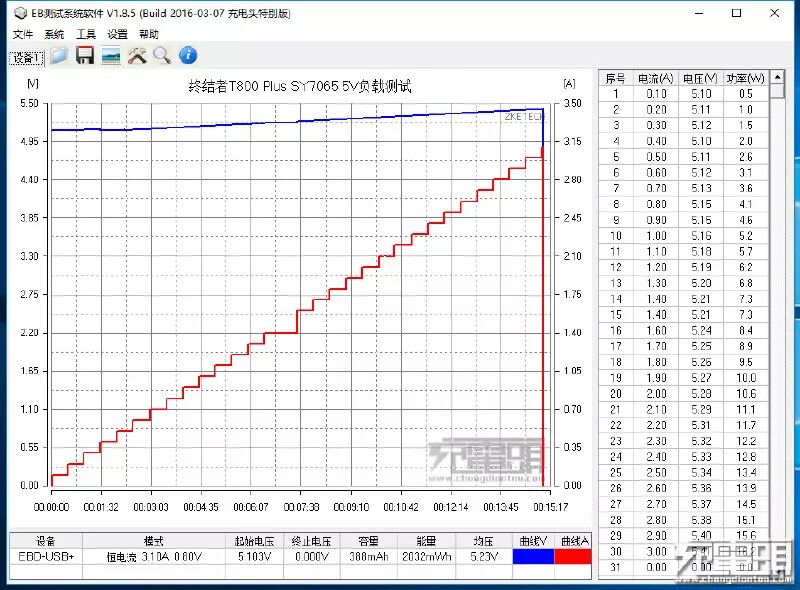Select row 16 voltage value 5.24
The width and height of the screenshot is (800, 590).
point(701,330)
